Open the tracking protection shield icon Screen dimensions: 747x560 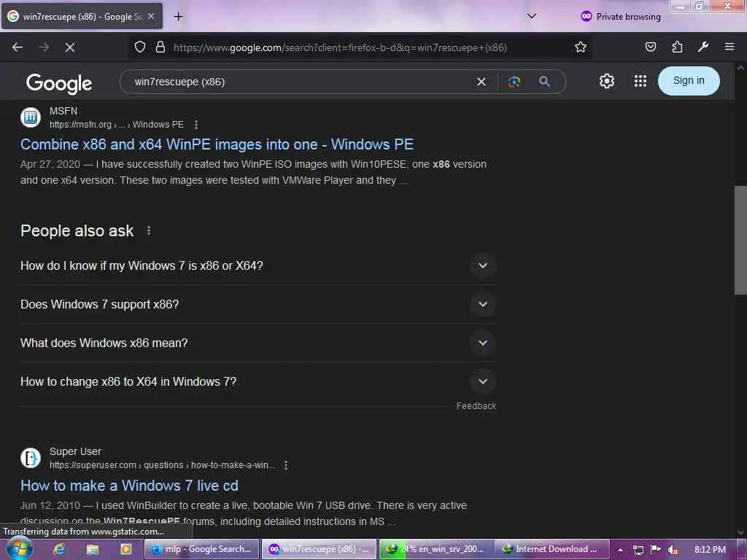coord(139,47)
